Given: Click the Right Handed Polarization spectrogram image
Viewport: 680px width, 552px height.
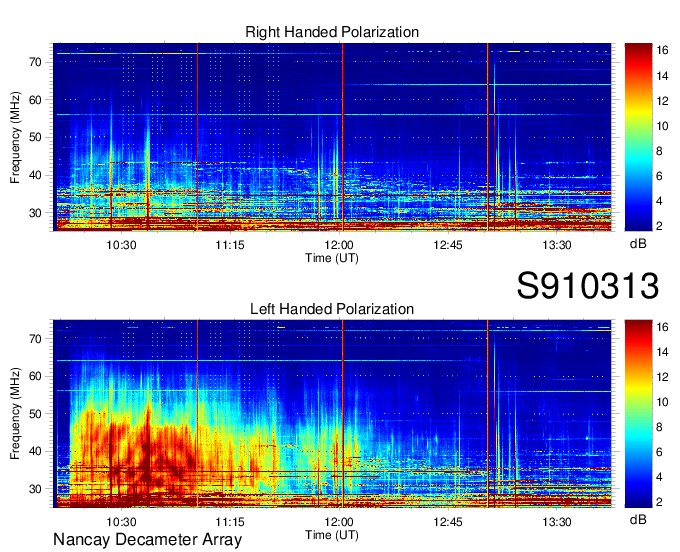Looking at the screenshot, I should point(332,137).
